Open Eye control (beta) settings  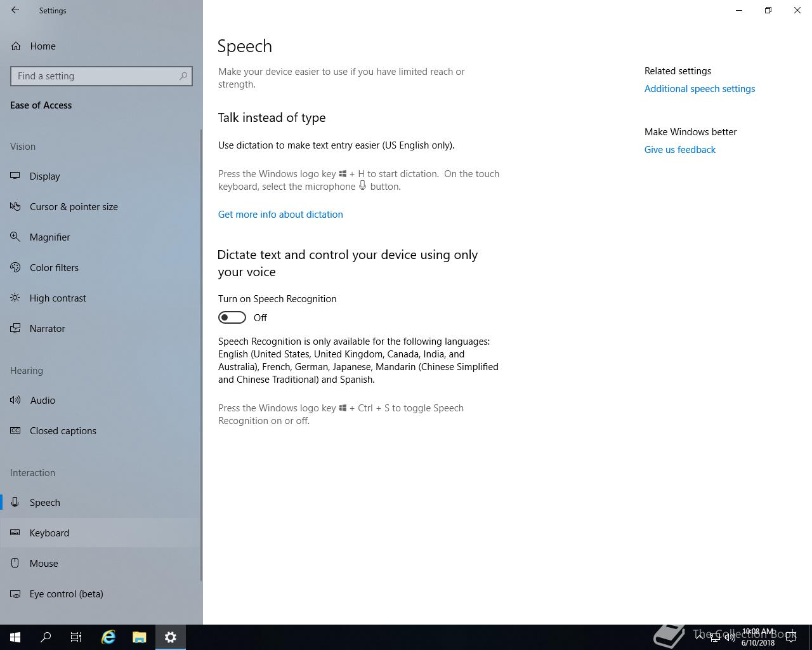[101, 594]
